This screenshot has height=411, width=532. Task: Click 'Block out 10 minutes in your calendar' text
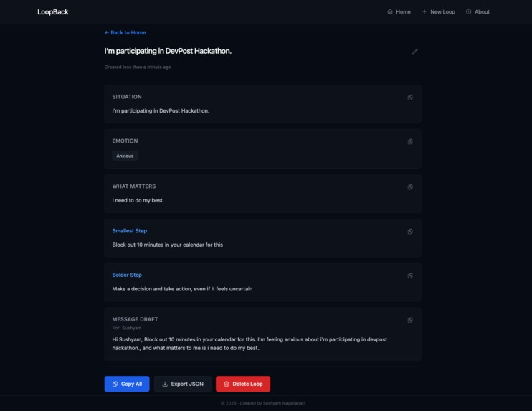pos(168,245)
